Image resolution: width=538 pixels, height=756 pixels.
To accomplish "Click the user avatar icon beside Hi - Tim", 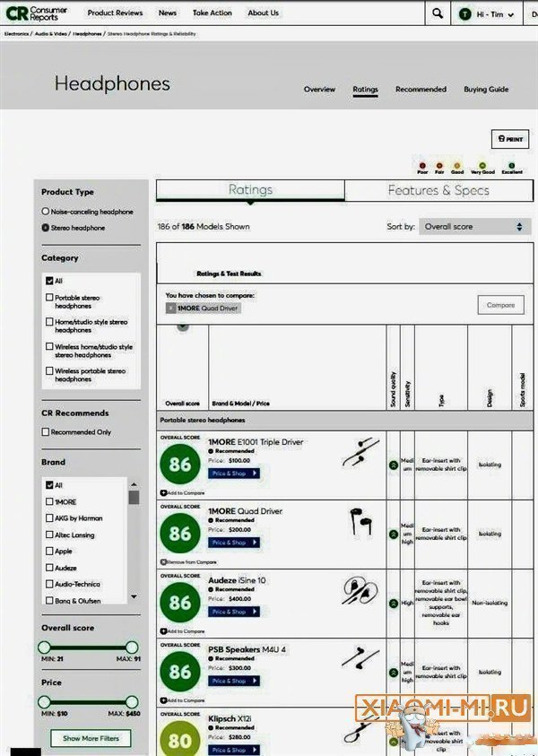I will (x=464, y=14).
